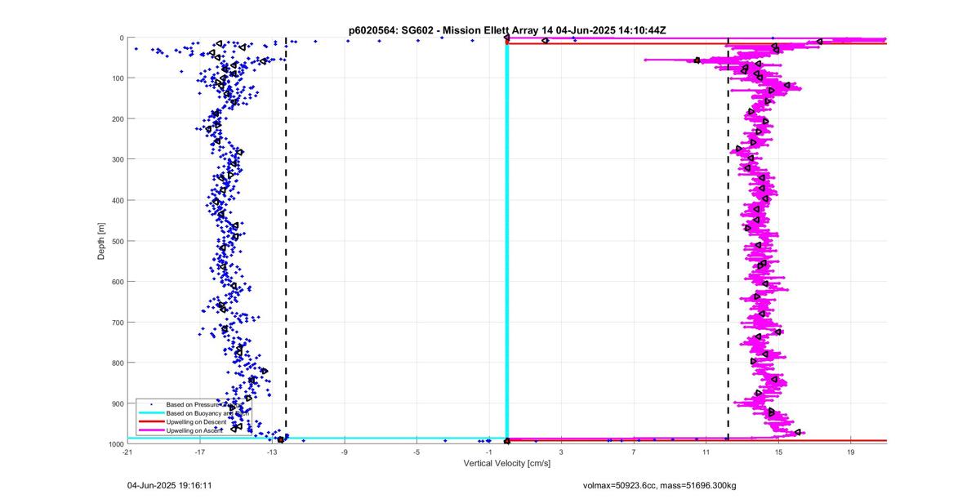Screen dimensions: 980x499
Task: Click the 'Depth [m]' y-axis label
Action: pos(101,241)
